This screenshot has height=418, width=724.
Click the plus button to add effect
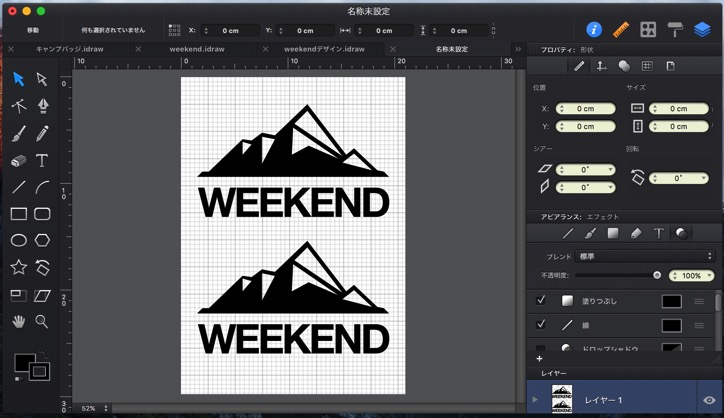click(x=539, y=357)
